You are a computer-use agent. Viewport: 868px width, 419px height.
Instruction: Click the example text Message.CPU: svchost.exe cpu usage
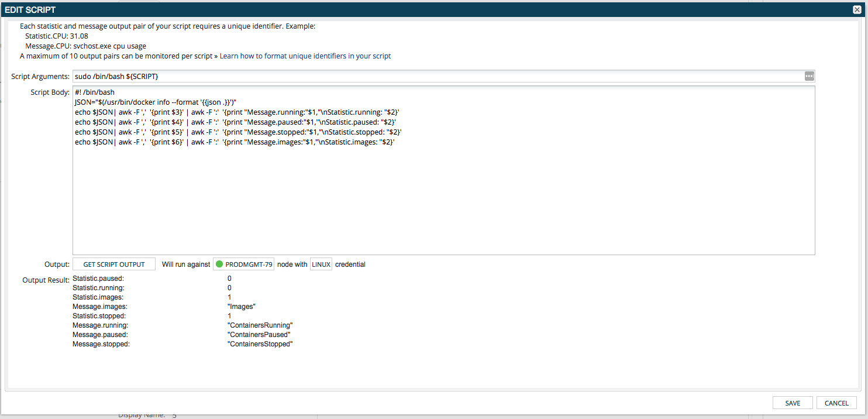click(86, 46)
